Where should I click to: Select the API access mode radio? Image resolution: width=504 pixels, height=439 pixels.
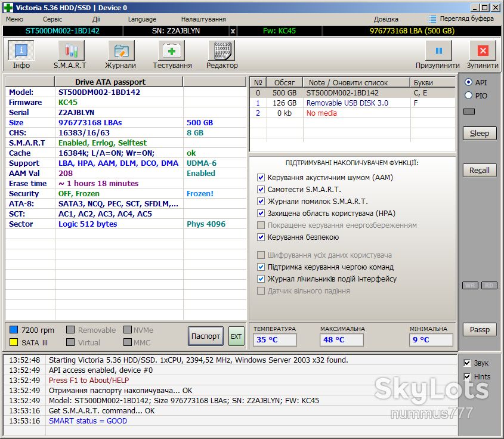[469, 82]
